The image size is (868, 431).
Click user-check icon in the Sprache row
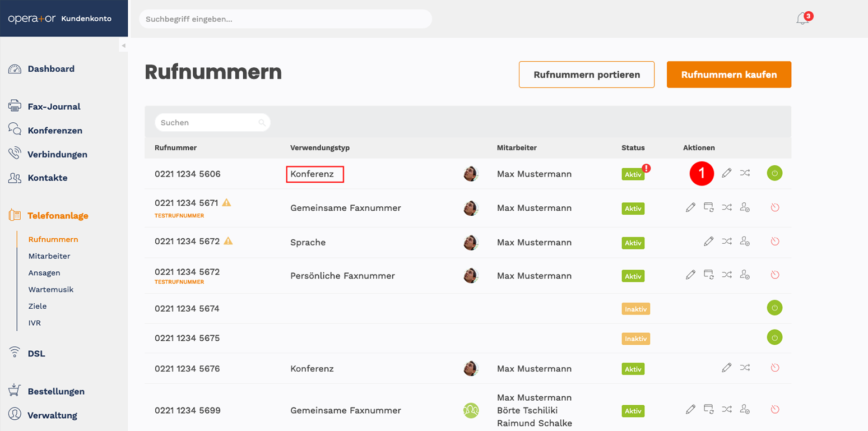click(x=745, y=241)
